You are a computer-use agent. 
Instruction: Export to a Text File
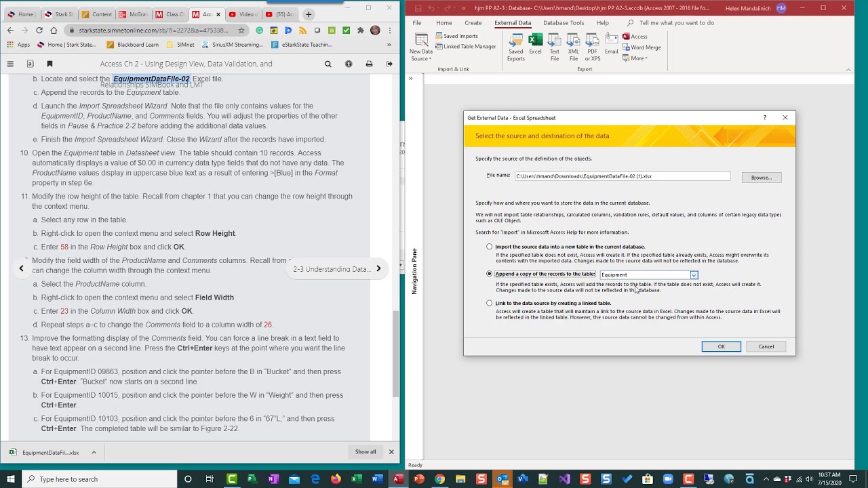(555, 47)
